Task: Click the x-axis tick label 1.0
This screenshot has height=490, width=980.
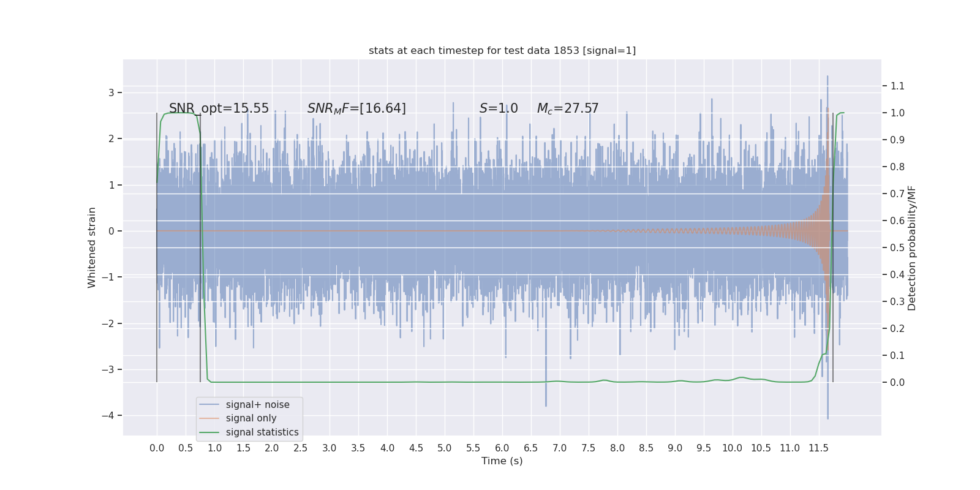Action: (214, 448)
